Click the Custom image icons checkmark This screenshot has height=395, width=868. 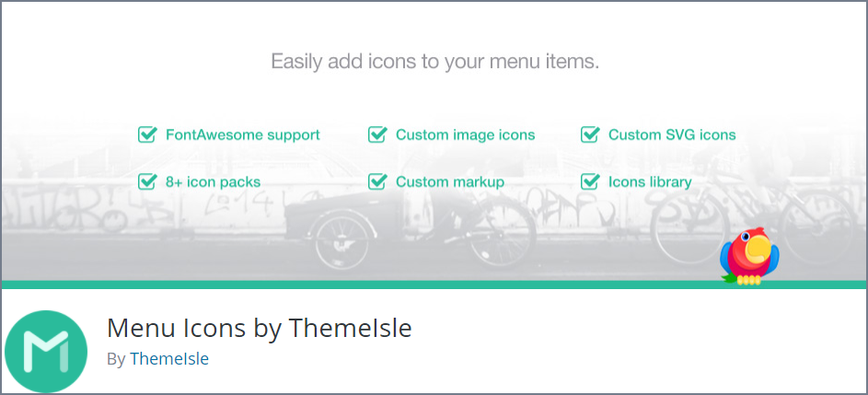point(377,134)
